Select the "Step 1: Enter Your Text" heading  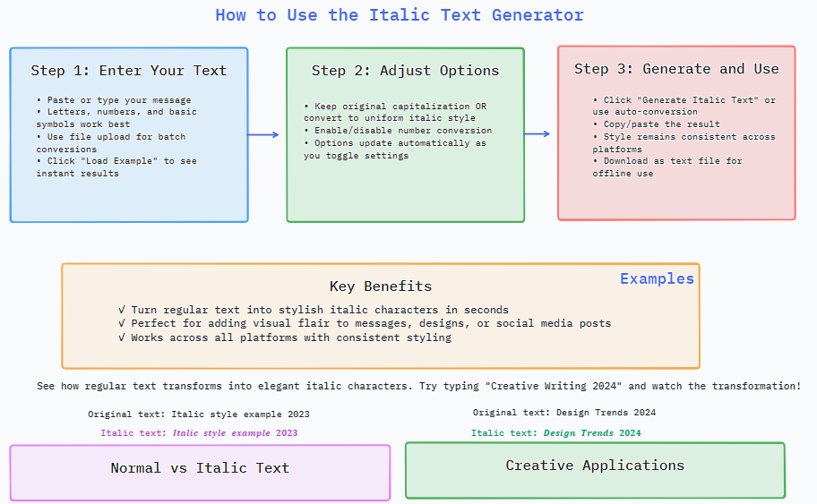tap(129, 71)
